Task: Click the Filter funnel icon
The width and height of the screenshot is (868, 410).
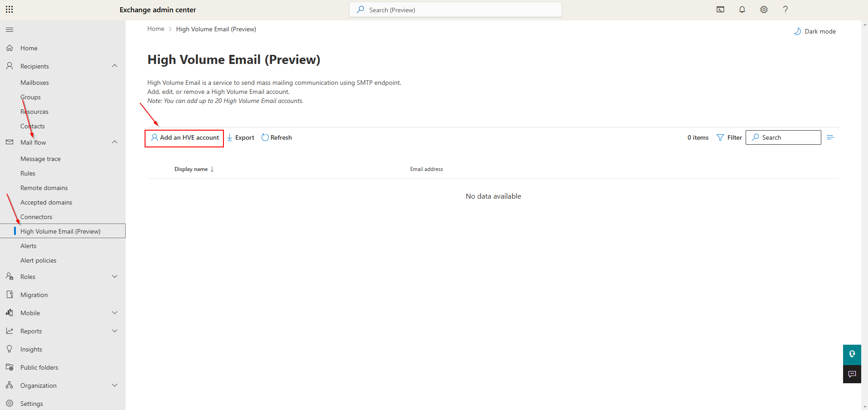Action: coord(720,137)
